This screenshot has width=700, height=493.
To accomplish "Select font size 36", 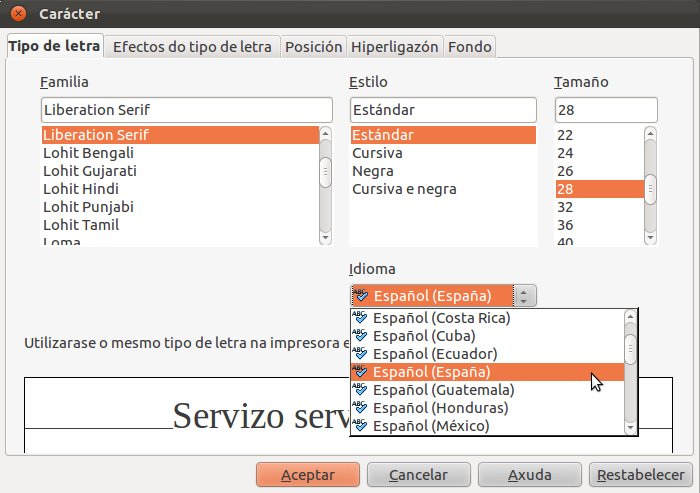I will click(600, 225).
